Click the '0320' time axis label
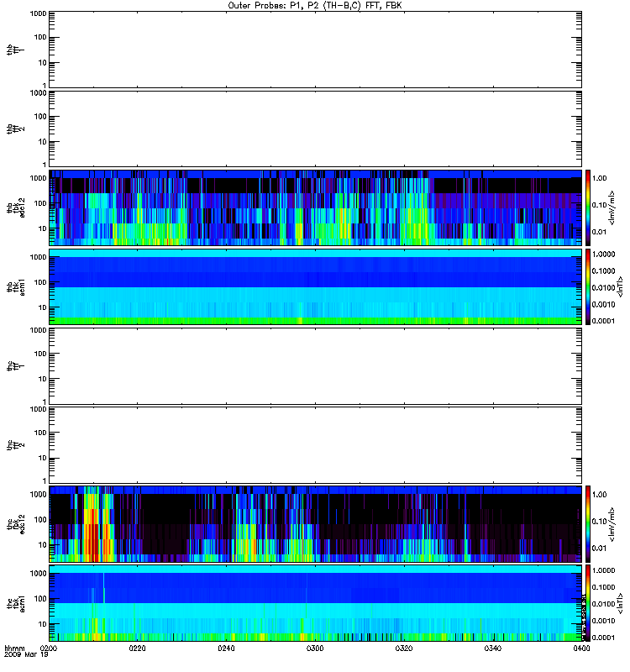Image resolution: width=630 pixels, height=672 pixels. [x=404, y=648]
